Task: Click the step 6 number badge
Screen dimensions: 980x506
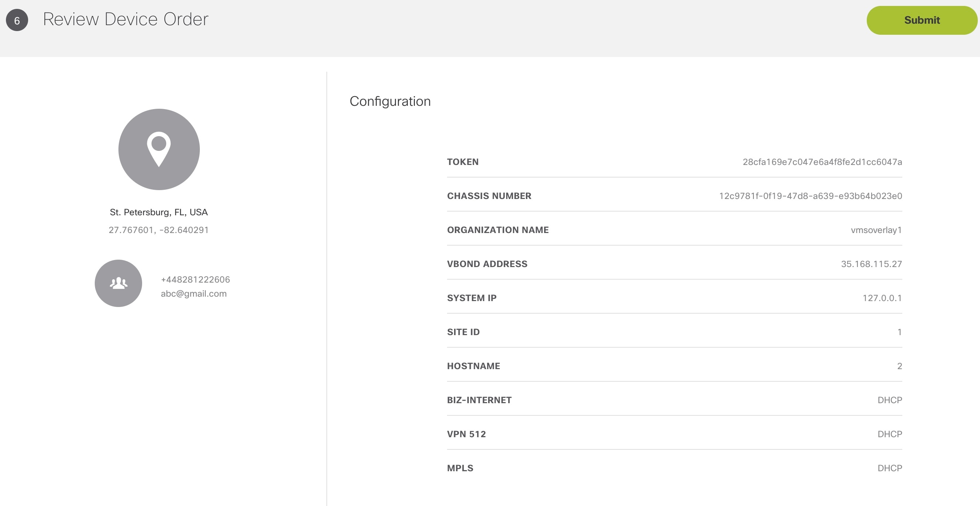Action: [x=17, y=20]
